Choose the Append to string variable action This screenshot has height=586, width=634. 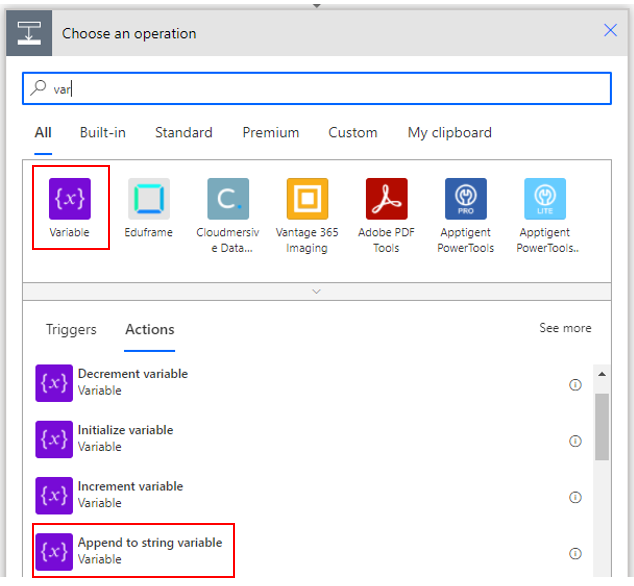click(309, 552)
